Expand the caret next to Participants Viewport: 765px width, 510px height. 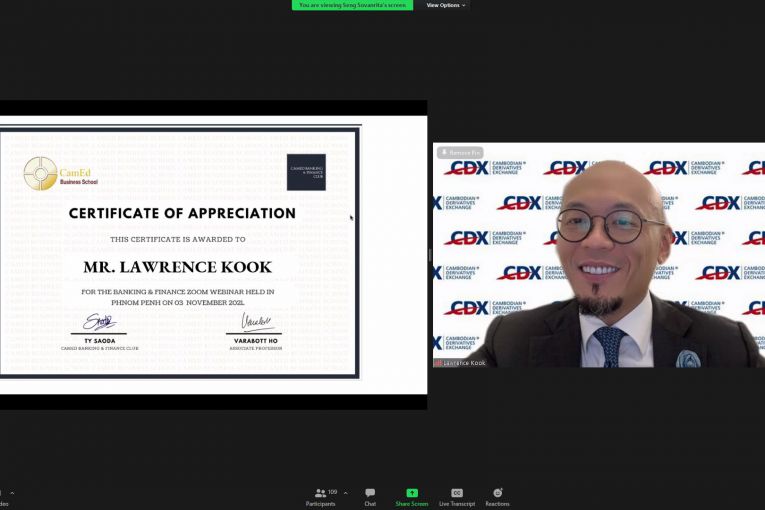(345, 493)
